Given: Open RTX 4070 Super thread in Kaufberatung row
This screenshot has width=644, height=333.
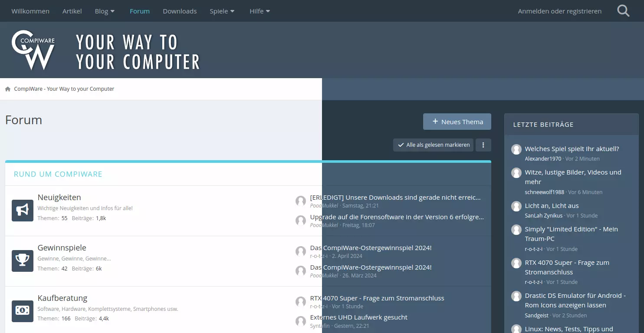Looking at the screenshot, I should (x=377, y=298).
